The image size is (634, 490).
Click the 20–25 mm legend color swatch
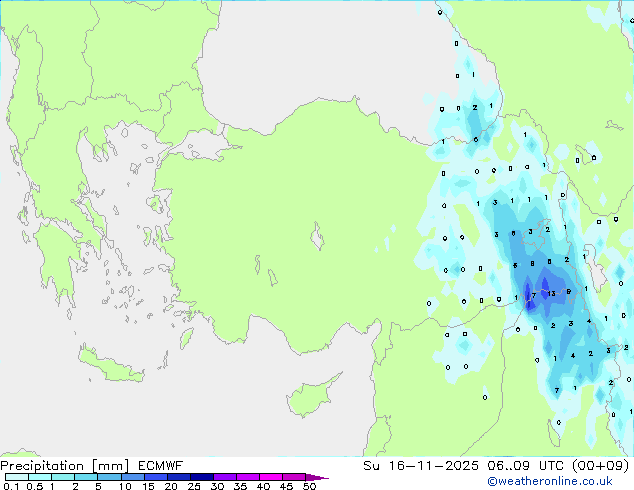tap(178, 477)
